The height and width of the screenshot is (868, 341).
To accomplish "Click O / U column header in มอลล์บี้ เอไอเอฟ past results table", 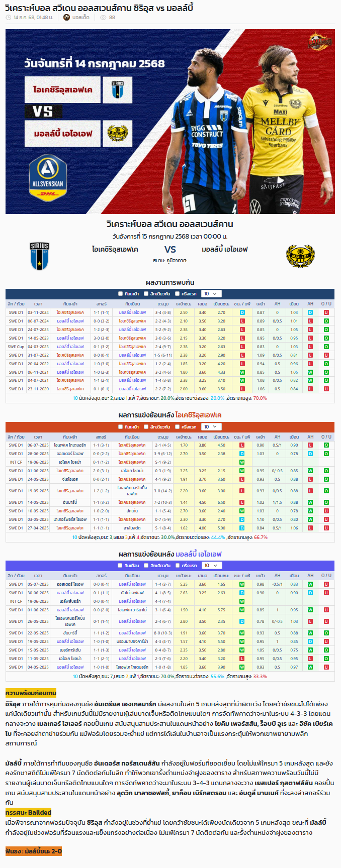I will [x=326, y=576].
